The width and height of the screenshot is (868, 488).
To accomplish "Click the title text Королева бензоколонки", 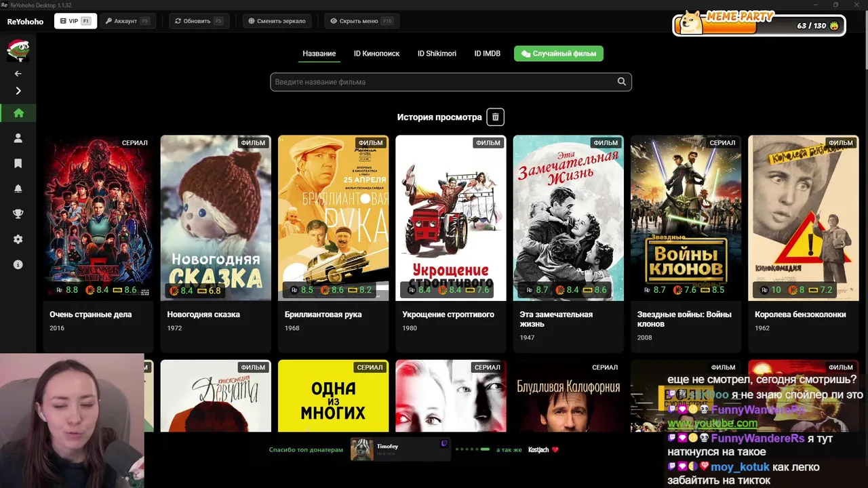I will (x=800, y=314).
